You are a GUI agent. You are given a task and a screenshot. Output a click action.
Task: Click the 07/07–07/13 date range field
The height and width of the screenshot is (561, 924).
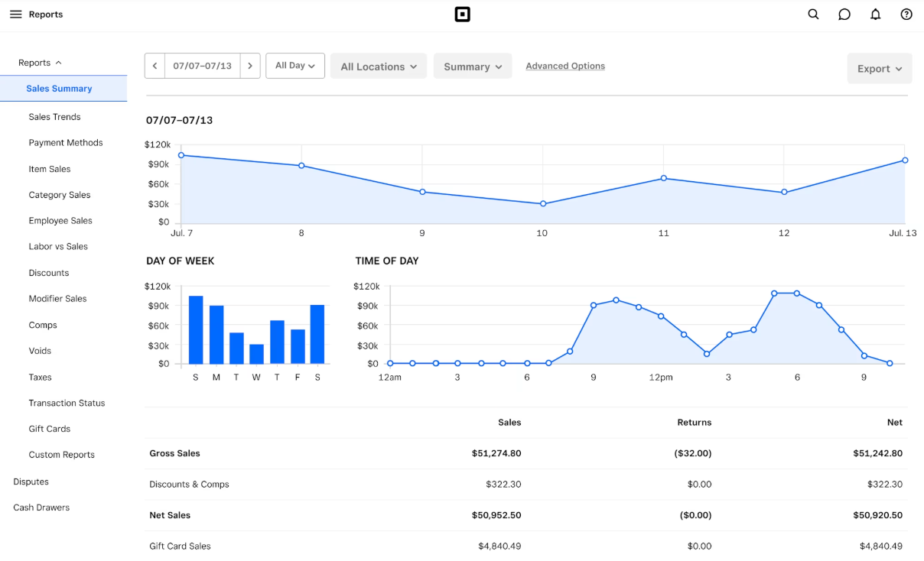click(202, 66)
